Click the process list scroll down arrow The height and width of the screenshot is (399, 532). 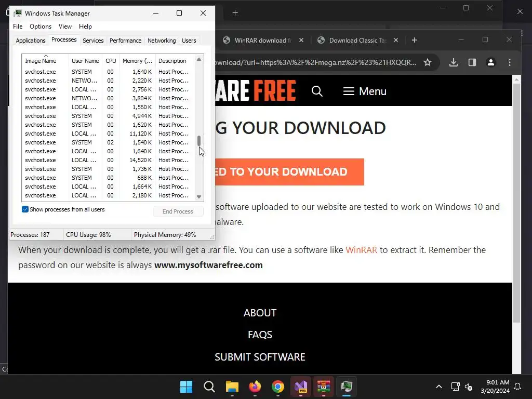coord(199,197)
